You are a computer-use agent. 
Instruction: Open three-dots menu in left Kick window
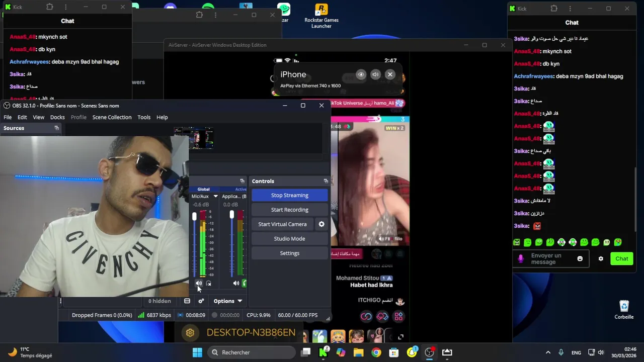tap(65, 7)
